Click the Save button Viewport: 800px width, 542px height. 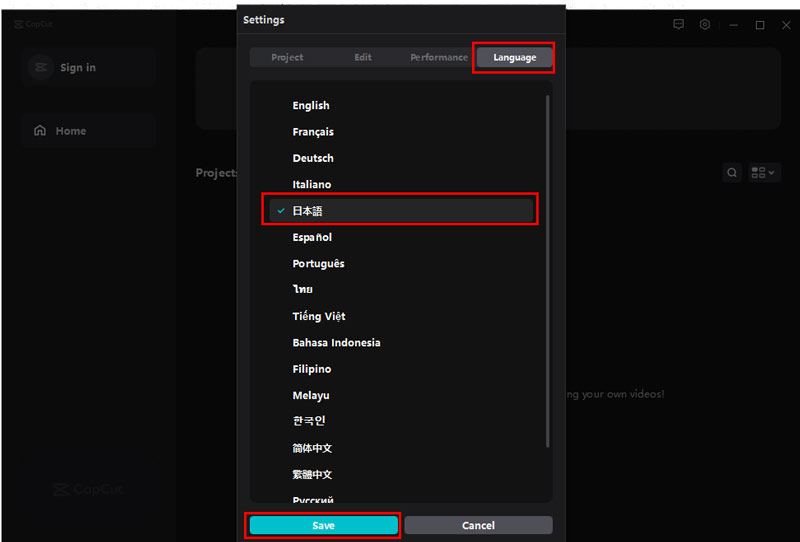(323, 525)
